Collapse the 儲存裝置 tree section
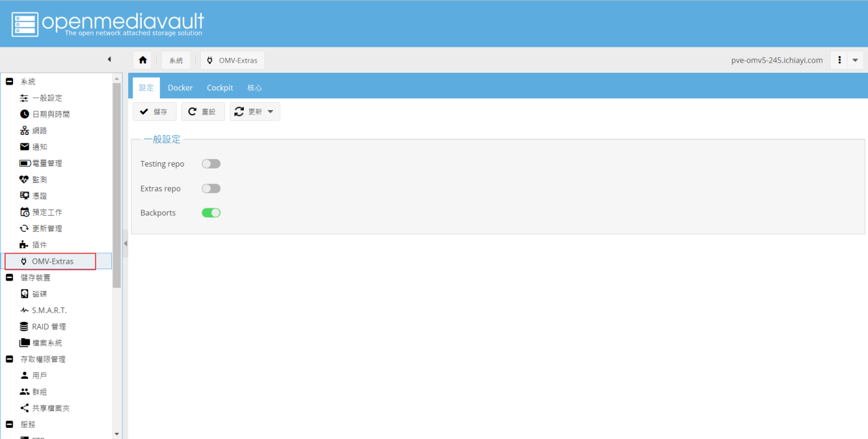The width and height of the screenshot is (868, 439). tap(9, 277)
